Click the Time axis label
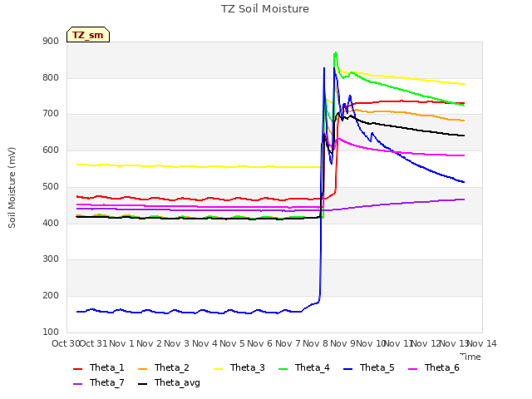The height and width of the screenshot is (399, 532). 470,357
